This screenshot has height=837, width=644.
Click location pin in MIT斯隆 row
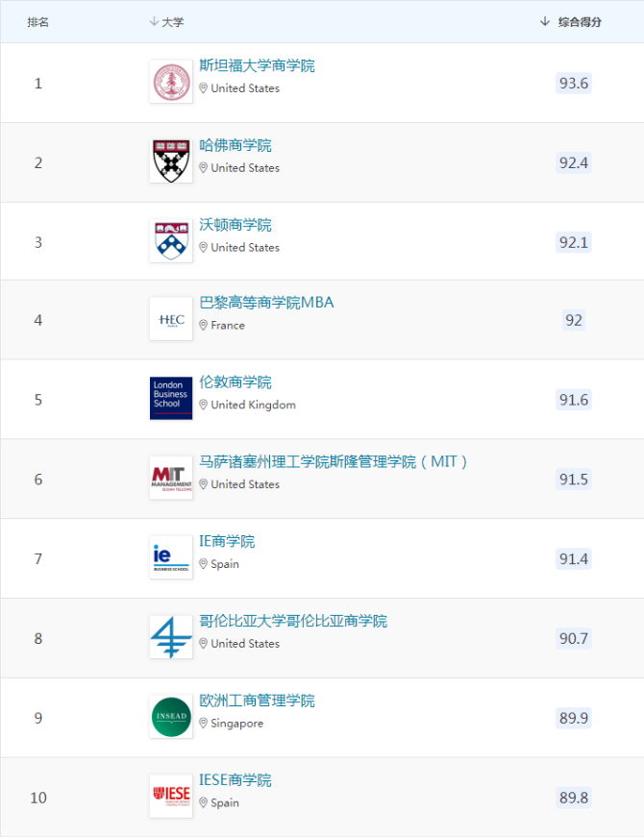tap(204, 484)
